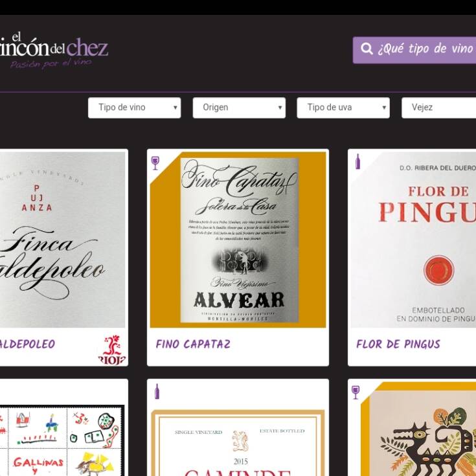
Task: Open the Tipo de vino dropdown
Action: point(135,108)
